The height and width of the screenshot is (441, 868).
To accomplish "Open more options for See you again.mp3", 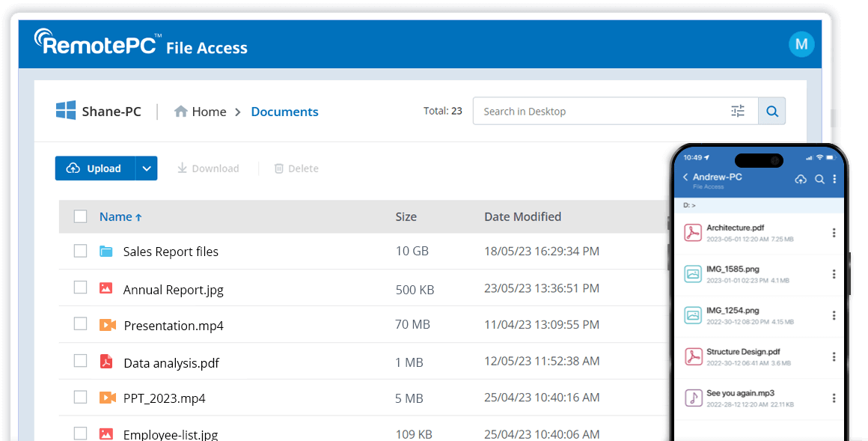I will 834,398.
